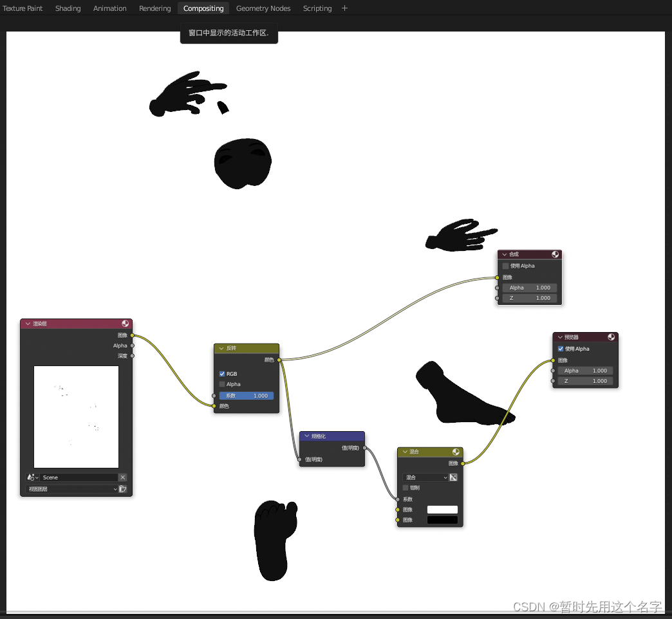Add a new workspace with plus icon
This screenshot has width=672, height=619.
344,8
